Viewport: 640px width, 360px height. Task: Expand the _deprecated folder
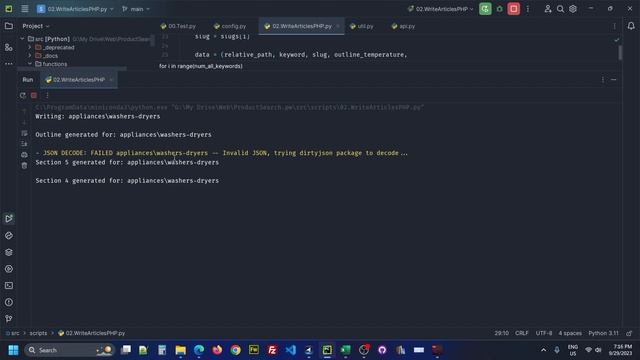[30, 47]
